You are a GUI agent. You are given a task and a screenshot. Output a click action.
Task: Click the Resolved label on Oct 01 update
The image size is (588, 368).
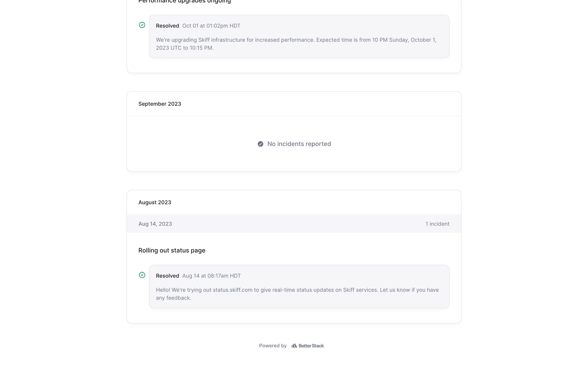167,26
